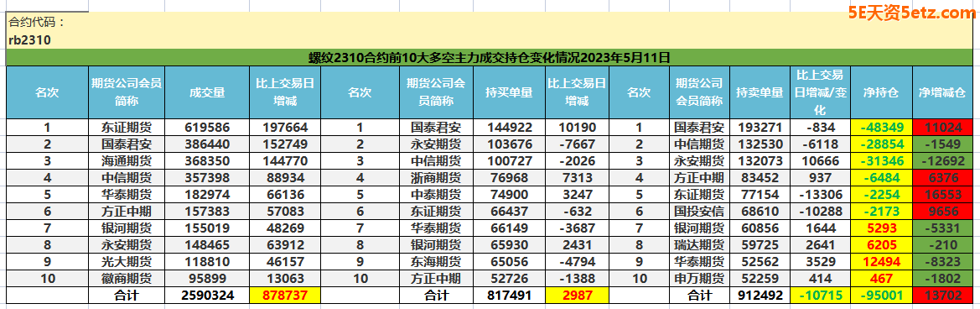Select the contract code cell rb2310
Viewport: 980px width, 309px height.
click(30, 40)
